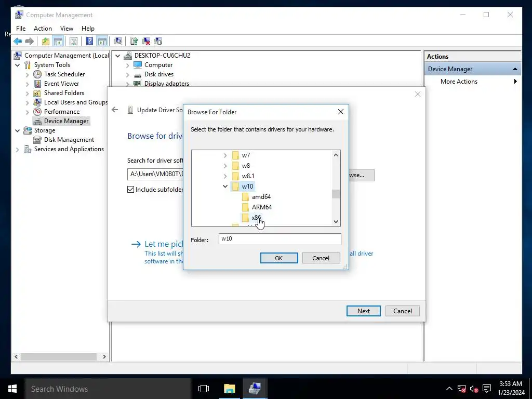The image size is (532, 399).
Task: Collapse the w10 folder
Action: coord(225,187)
